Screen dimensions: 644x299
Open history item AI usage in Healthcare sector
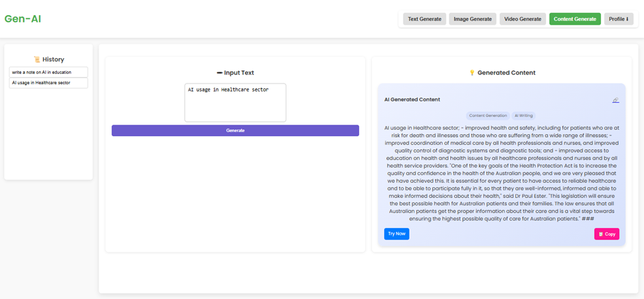tap(49, 83)
